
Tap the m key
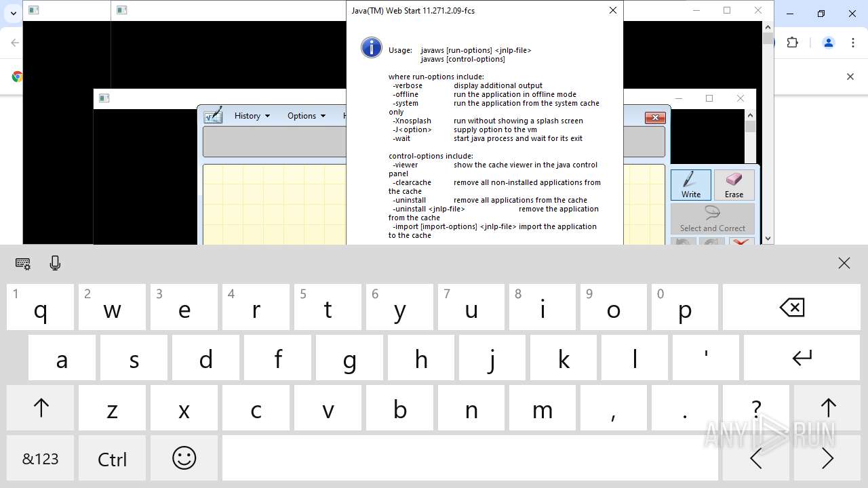coord(542,408)
